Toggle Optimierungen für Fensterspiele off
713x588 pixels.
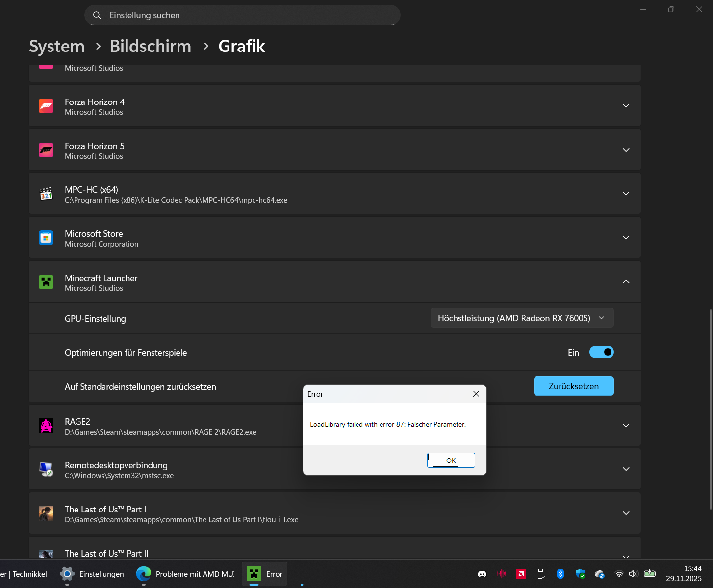(601, 352)
